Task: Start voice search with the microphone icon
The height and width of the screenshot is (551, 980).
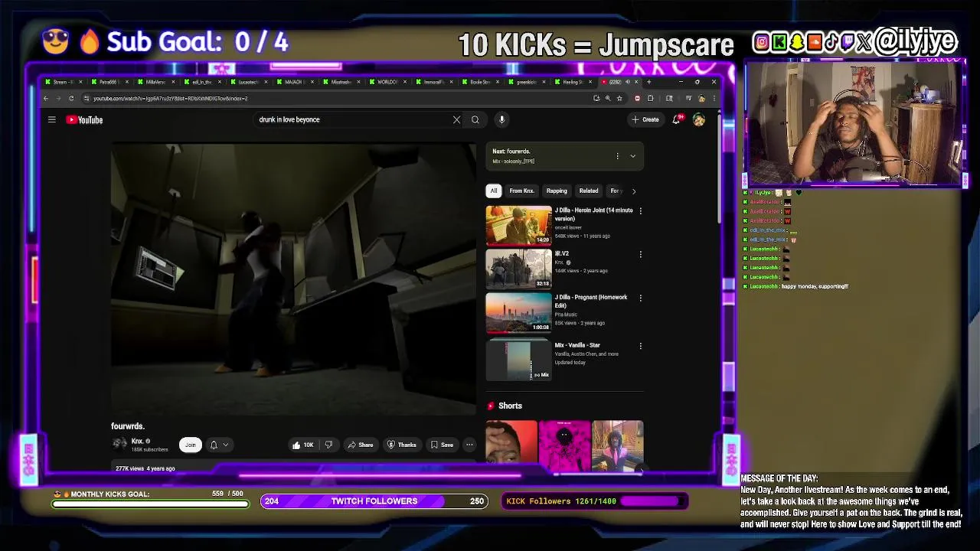Action: (x=501, y=119)
